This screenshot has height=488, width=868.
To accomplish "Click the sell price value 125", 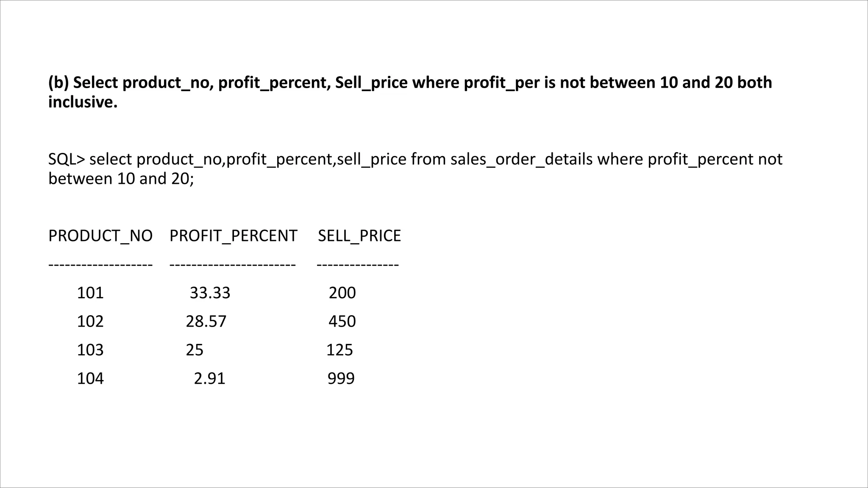I will [339, 350].
